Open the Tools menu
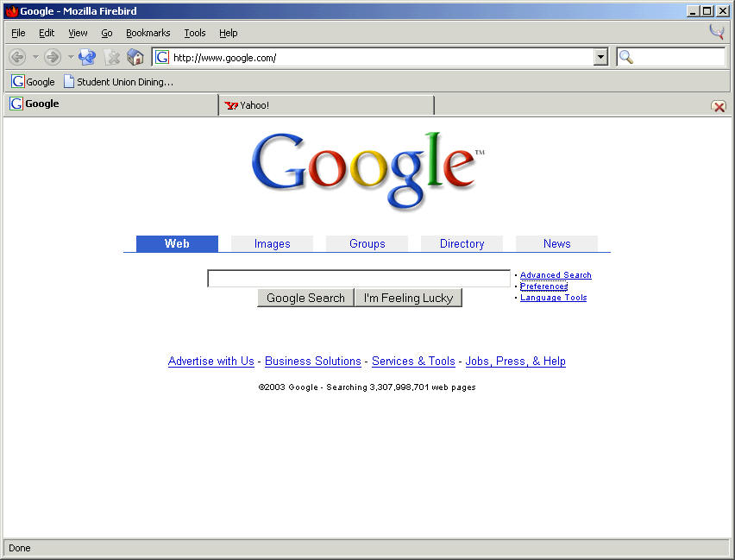This screenshot has height=560, width=735. coord(195,33)
